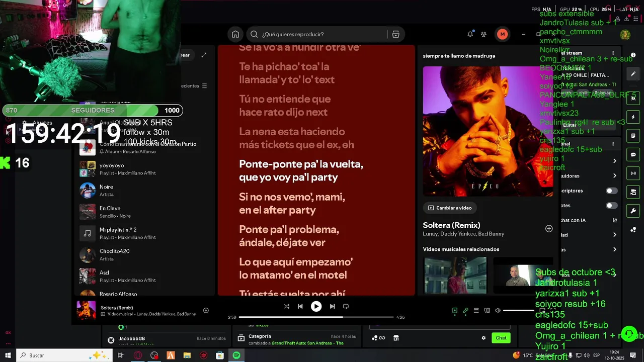Open the large Soltera album cover
644x362 pixels.
(488, 131)
